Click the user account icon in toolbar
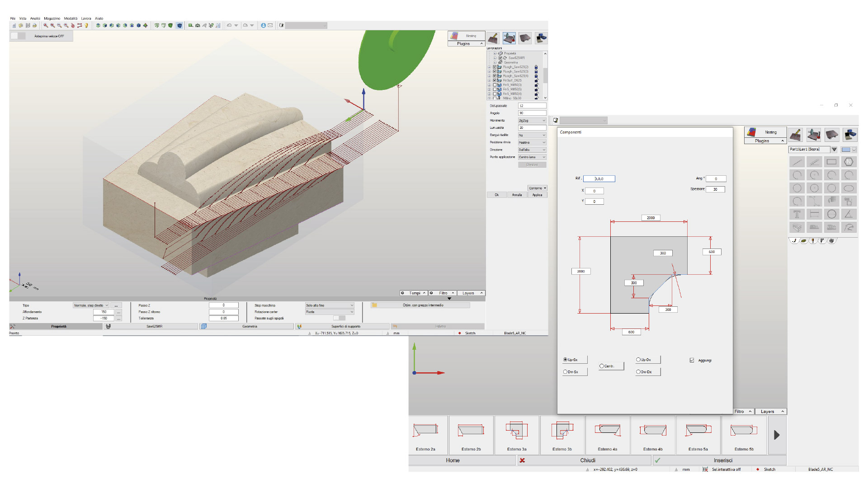 pos(263,25)
